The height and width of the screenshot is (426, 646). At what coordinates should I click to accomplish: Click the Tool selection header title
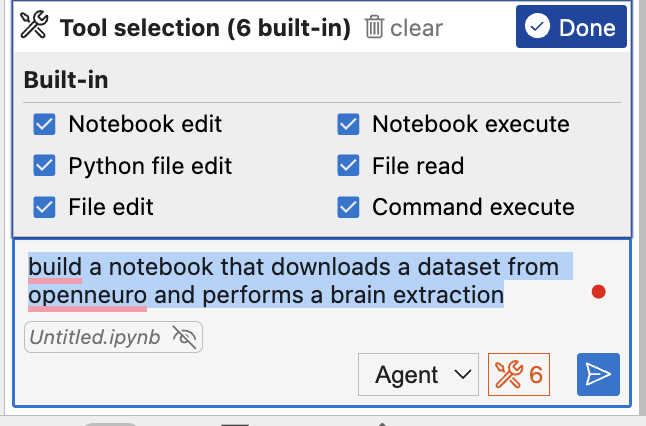pos(205,28)
